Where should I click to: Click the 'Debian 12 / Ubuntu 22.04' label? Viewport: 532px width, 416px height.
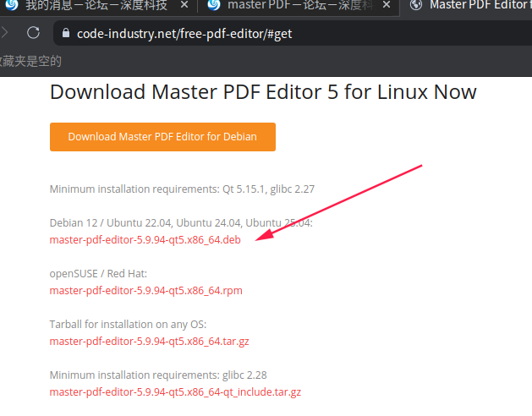click(112, 223)
